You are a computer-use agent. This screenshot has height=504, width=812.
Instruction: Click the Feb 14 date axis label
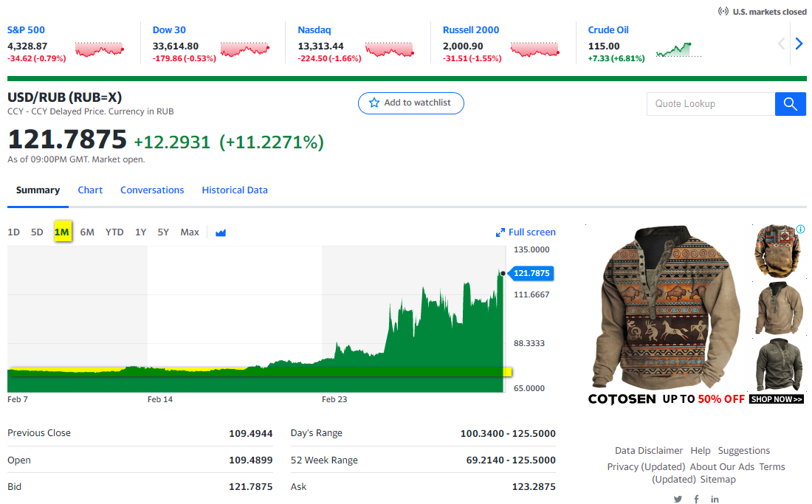(x=160, y=399)
